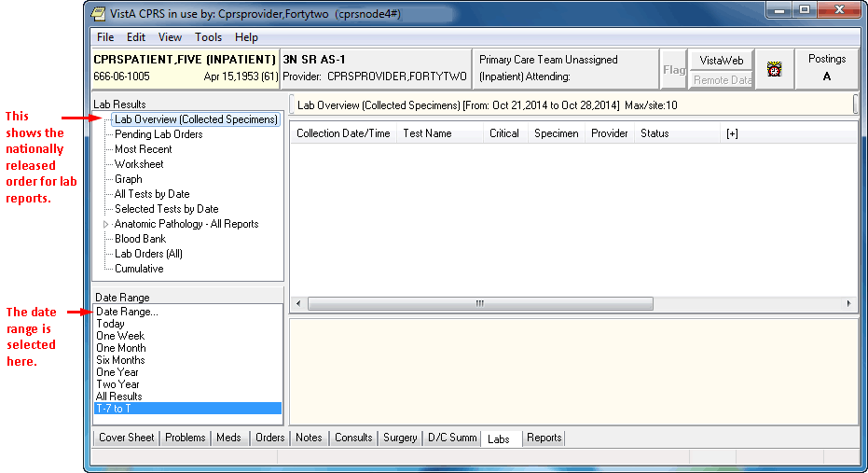Viewport: 868px width, 473px height.
Task: Switch to the Surgery tab
Action: click(400, 438)
